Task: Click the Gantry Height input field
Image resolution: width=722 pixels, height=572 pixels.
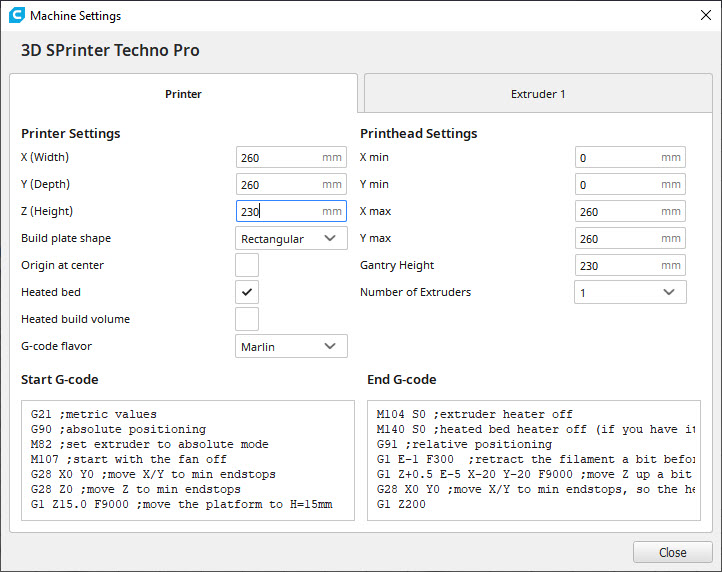Action: [630, 265]
